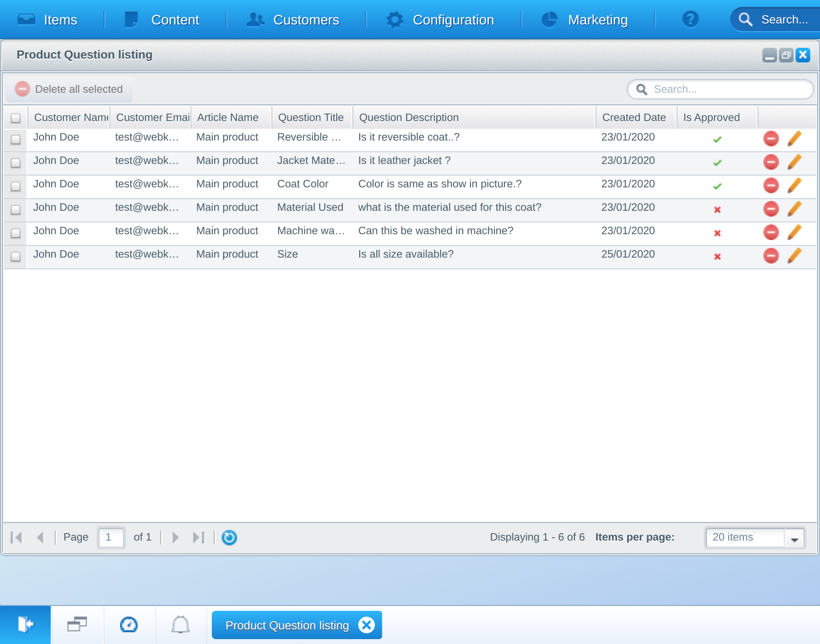Check the Machine wash row checkbox
Viewport: 820px width, 644px height.
[16, 233]
